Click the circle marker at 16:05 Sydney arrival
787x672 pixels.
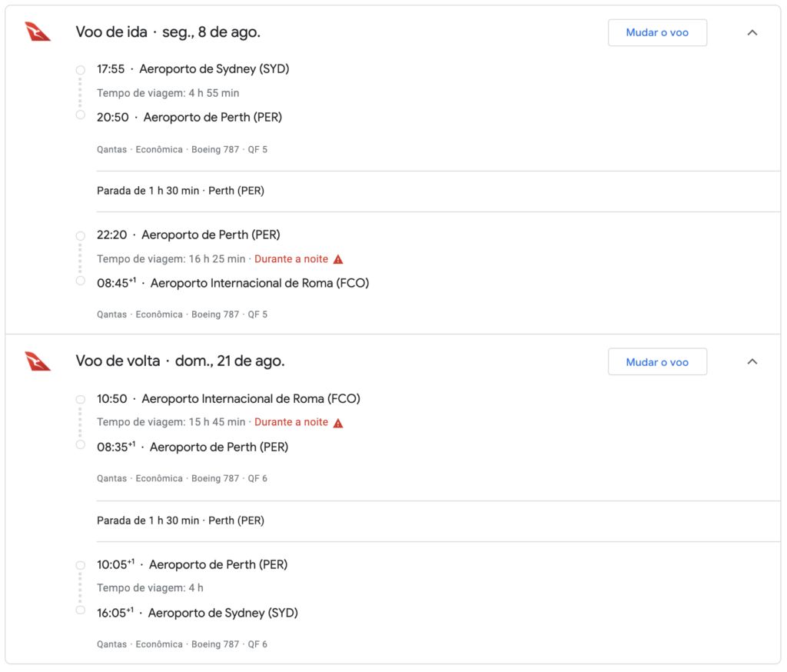click(x=80, y=610)
